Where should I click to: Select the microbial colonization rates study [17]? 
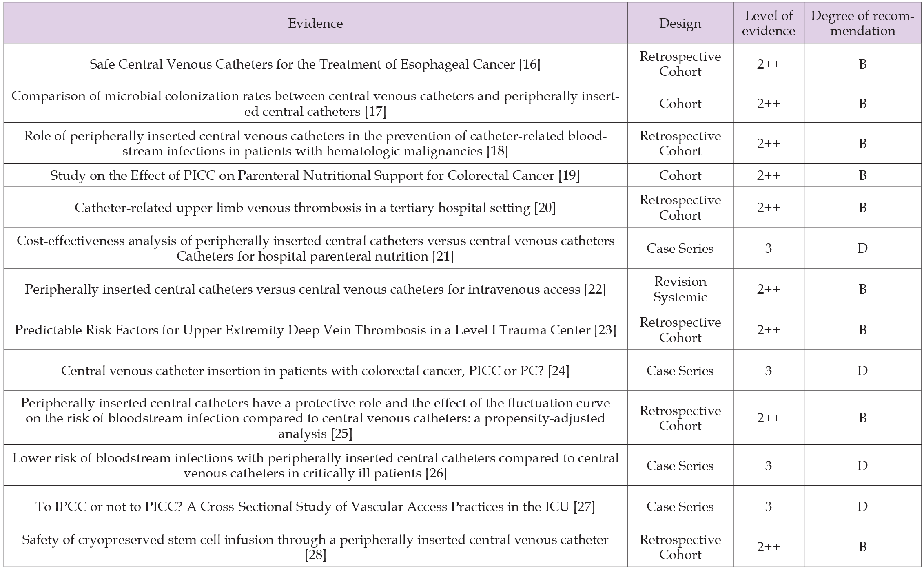pyautogui.click(x=315, y=104)
